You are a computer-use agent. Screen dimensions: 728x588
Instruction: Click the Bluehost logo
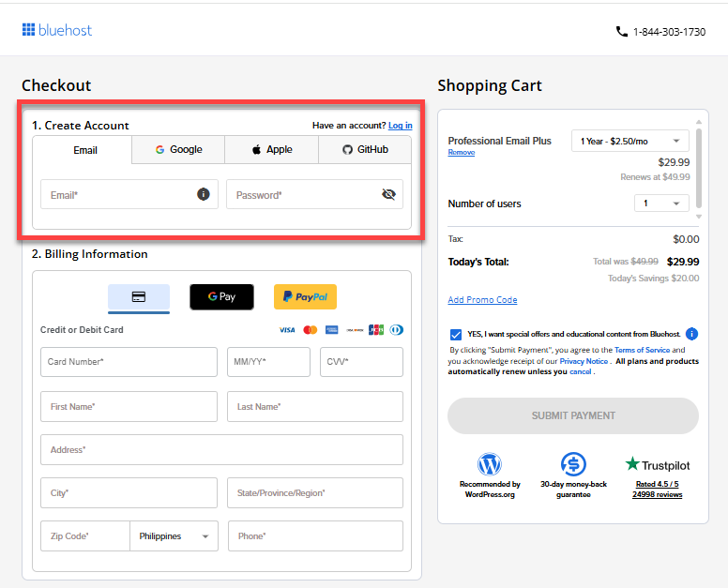57,30
